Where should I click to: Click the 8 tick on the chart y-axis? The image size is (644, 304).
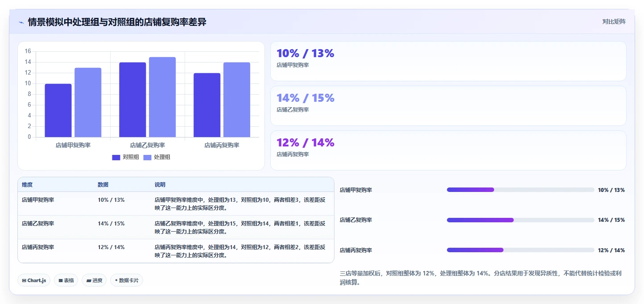(x=29, y=94)
